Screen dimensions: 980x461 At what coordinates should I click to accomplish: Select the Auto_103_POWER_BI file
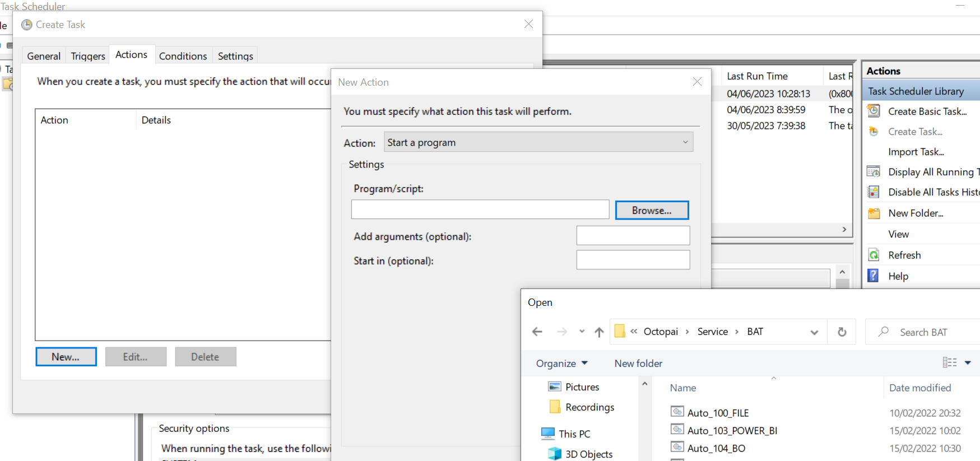(732, 431)
